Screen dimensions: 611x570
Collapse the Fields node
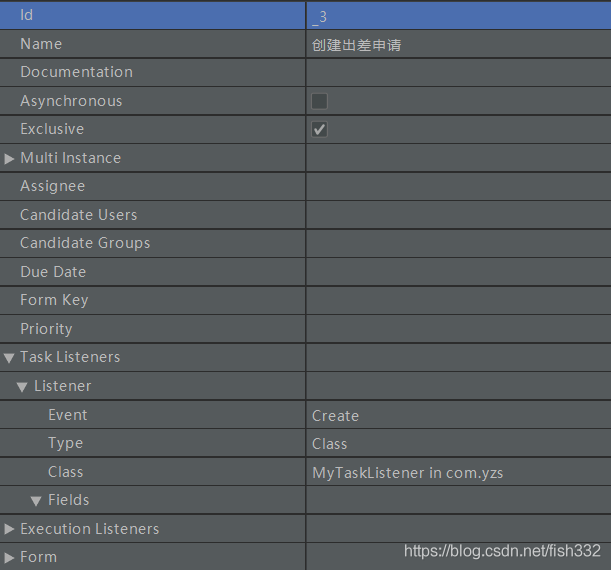click(x=37, y=500)
